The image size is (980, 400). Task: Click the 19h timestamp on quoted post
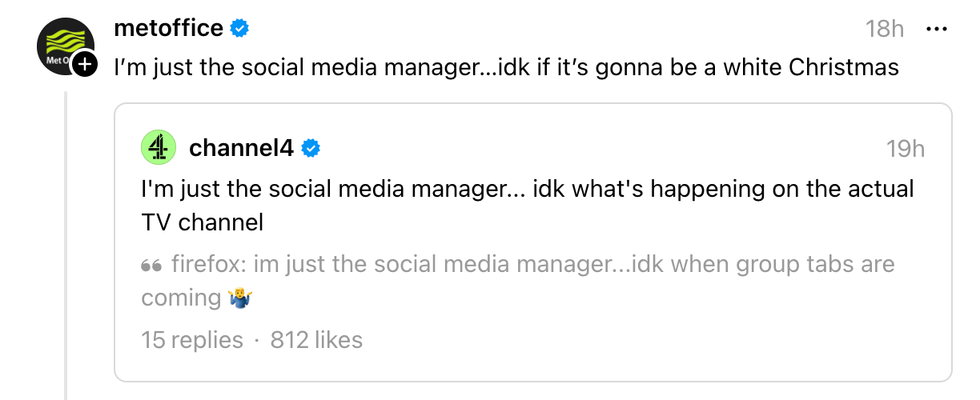(906, 149)
